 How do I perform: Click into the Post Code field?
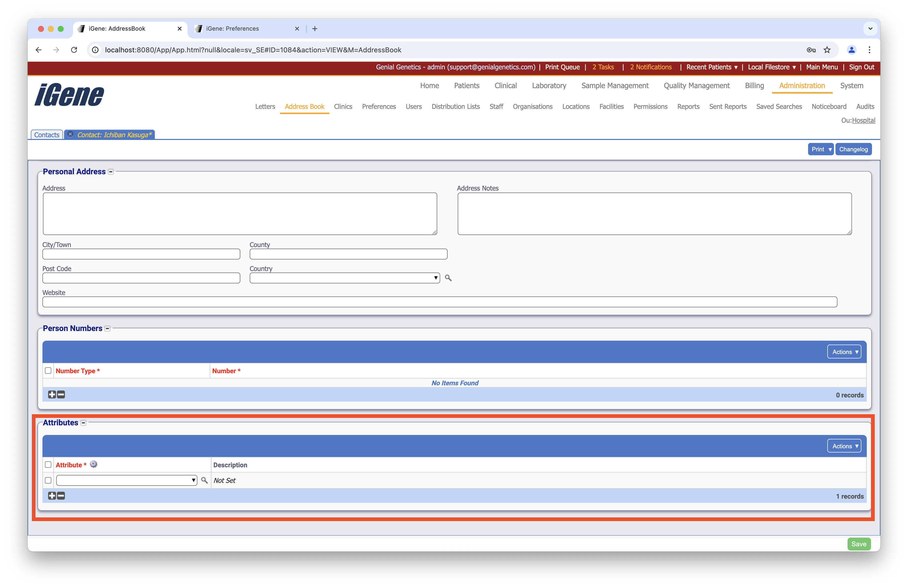pos(141,278)
